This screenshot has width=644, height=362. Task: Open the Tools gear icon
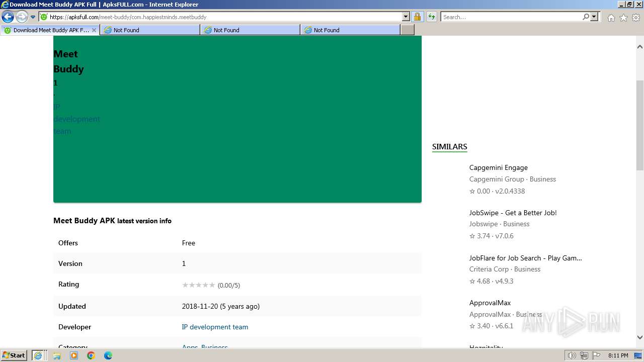[636, 18]
